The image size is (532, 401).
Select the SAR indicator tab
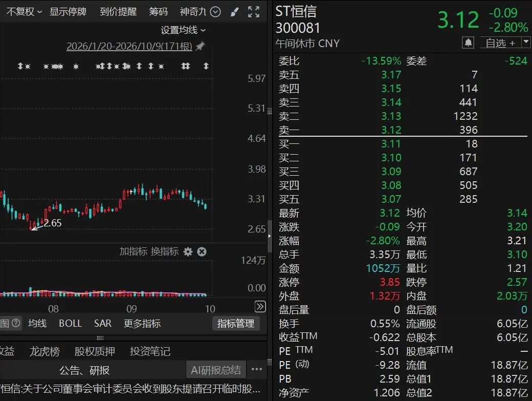tap(102, 323)
